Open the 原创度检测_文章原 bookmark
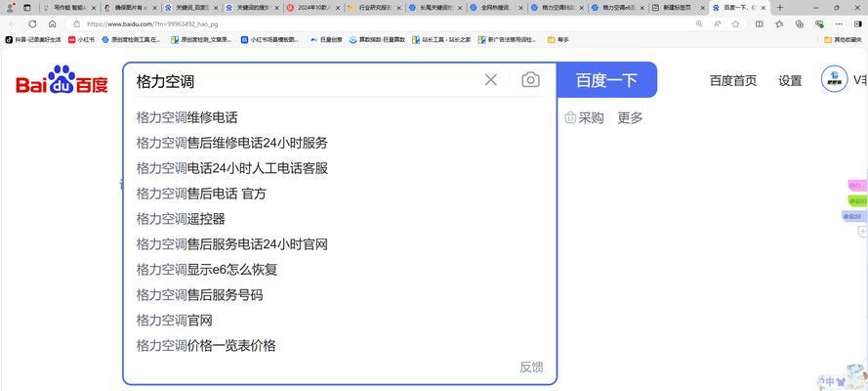The image size is (868, 391). coord(201,40)
